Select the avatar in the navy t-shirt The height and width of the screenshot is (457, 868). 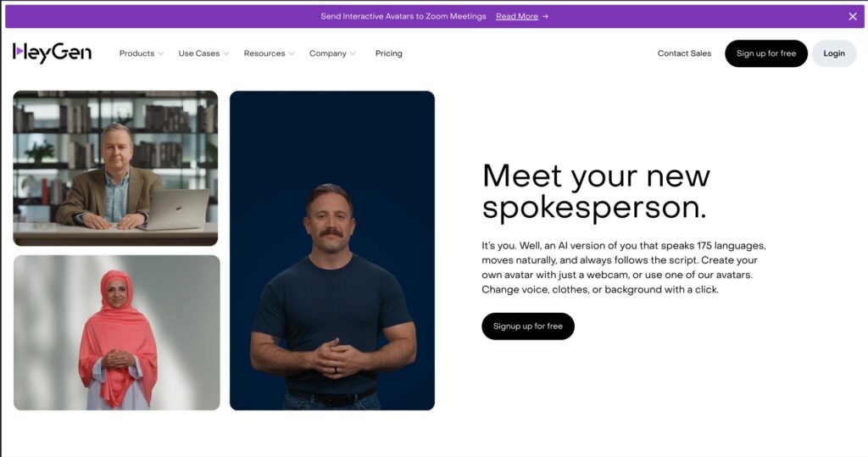click(x=331, y=250)
